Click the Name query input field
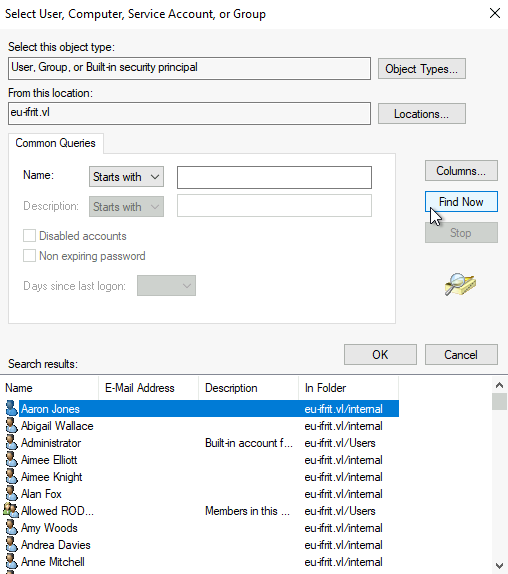Screen dimensions: 508x574 [274, 177]
